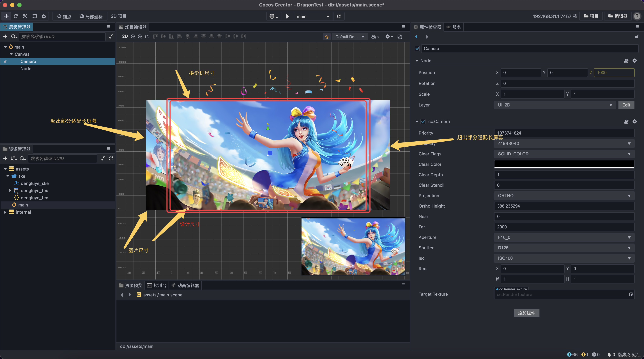Open the Layer UI_2D dropdown
Image resolution: width=644 pixels, height=359 pixels.
[x=555, y=105]
